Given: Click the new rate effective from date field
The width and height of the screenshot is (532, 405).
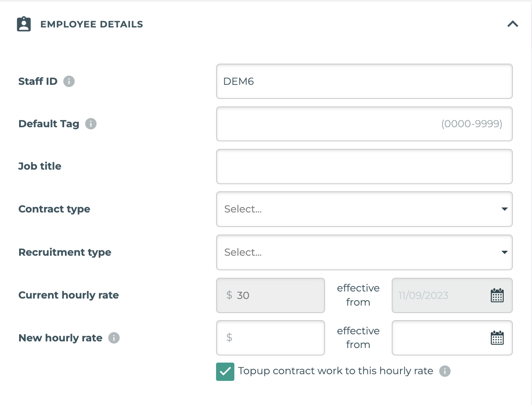Looking at the screenshot, I should click(x=439, y=338).
